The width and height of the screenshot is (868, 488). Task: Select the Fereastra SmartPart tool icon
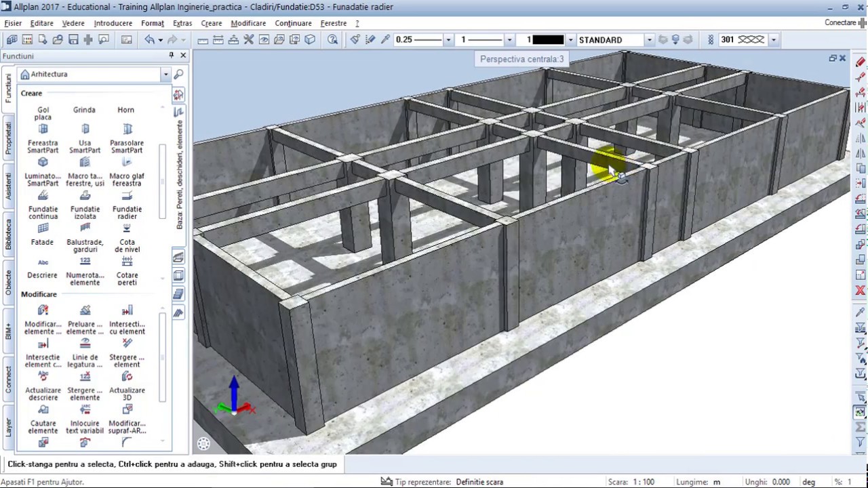click(43, 129)
